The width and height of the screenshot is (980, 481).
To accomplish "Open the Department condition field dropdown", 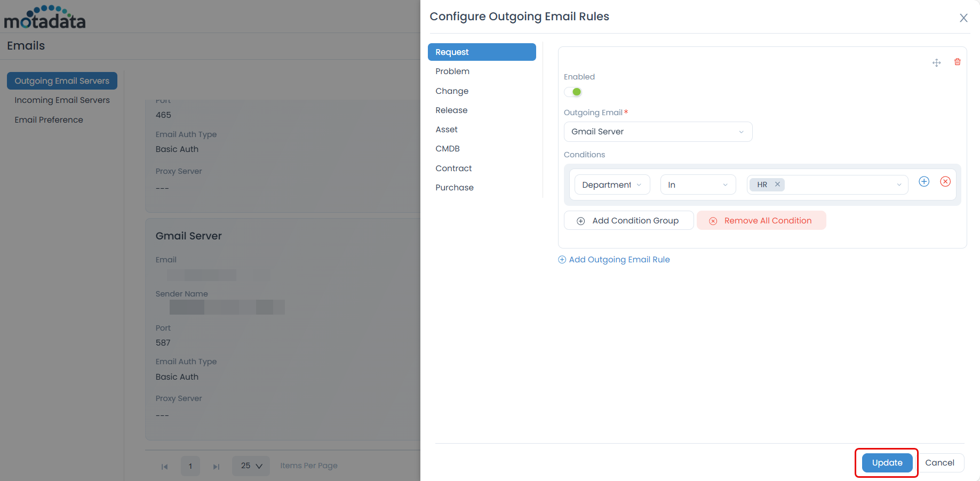I will coord(612,185).
